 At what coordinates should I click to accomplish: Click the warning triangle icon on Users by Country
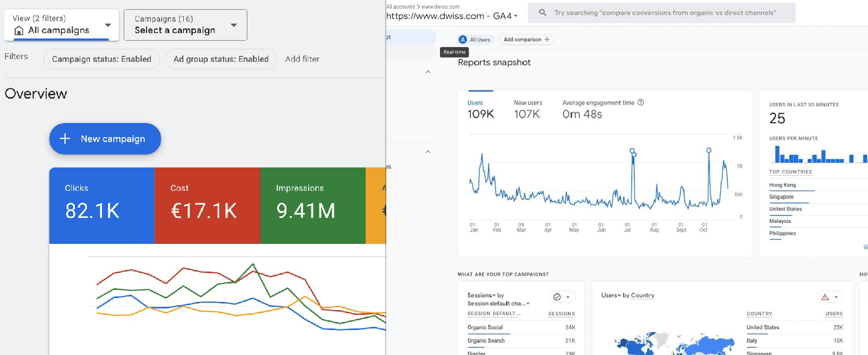coord(825,297)
